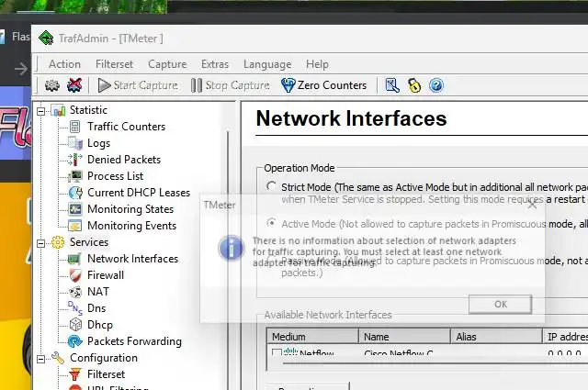588x390 pixels.
Task: Click the Stop Capture toolbar button
Action: tap(231, 85)
